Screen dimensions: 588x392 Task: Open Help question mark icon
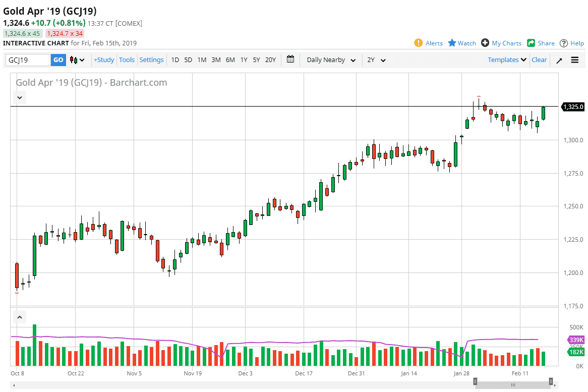[564, 43]
